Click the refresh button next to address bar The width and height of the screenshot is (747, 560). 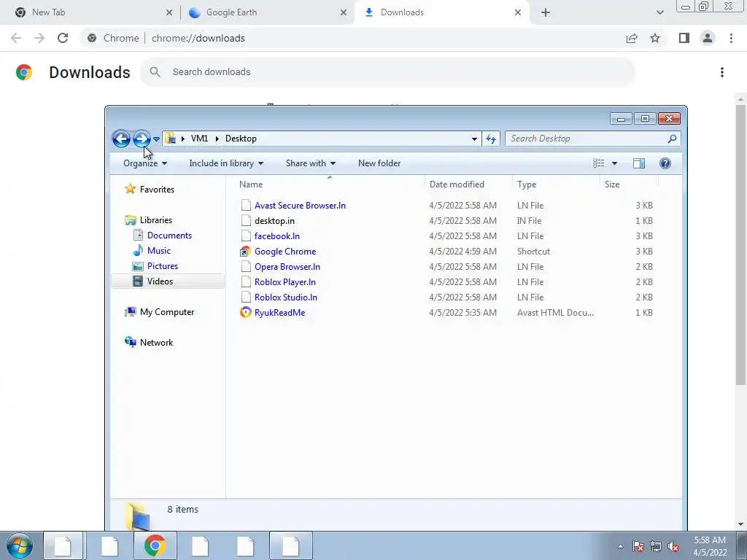click(x=491, y=139)
